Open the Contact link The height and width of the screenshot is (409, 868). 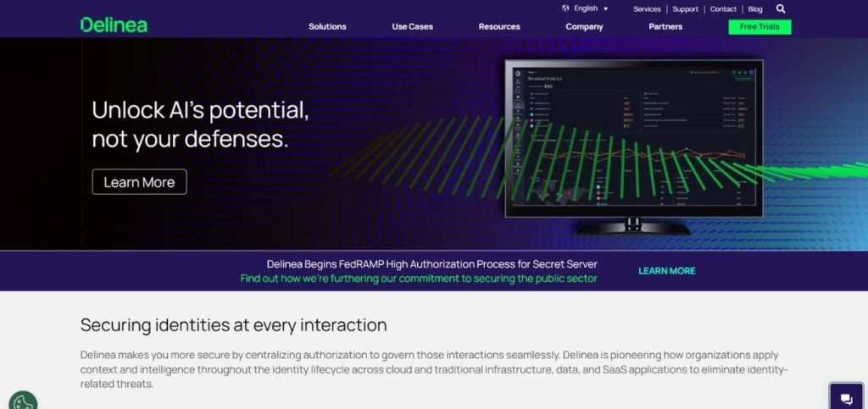tap(723, 8)
